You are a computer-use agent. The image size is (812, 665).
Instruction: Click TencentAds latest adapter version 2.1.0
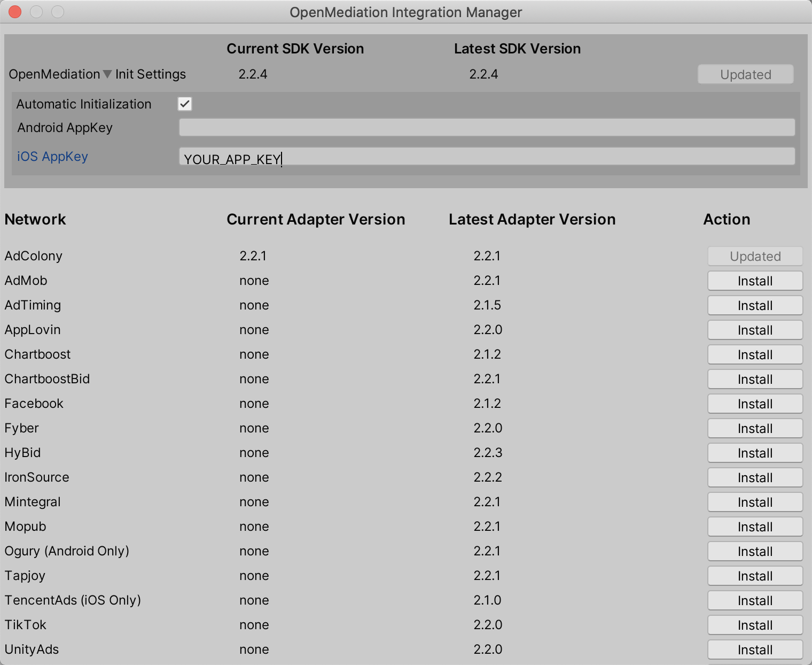click(x=488, y=600)
